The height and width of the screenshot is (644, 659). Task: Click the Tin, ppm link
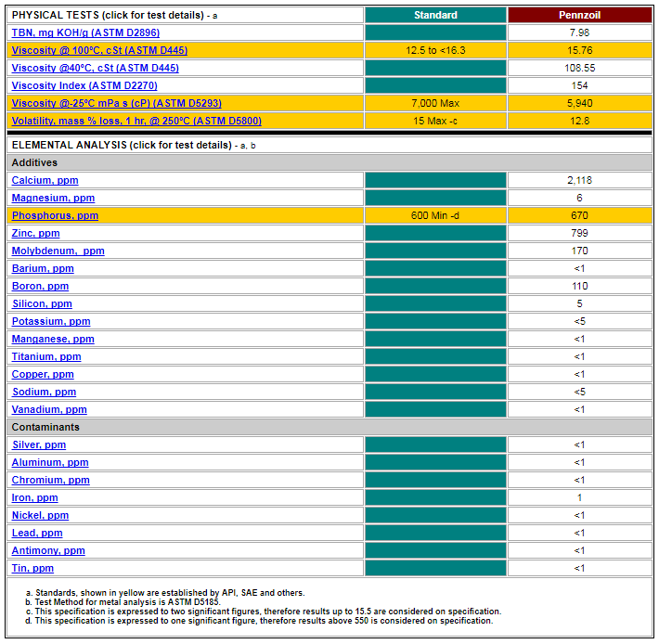coord(32,569)
